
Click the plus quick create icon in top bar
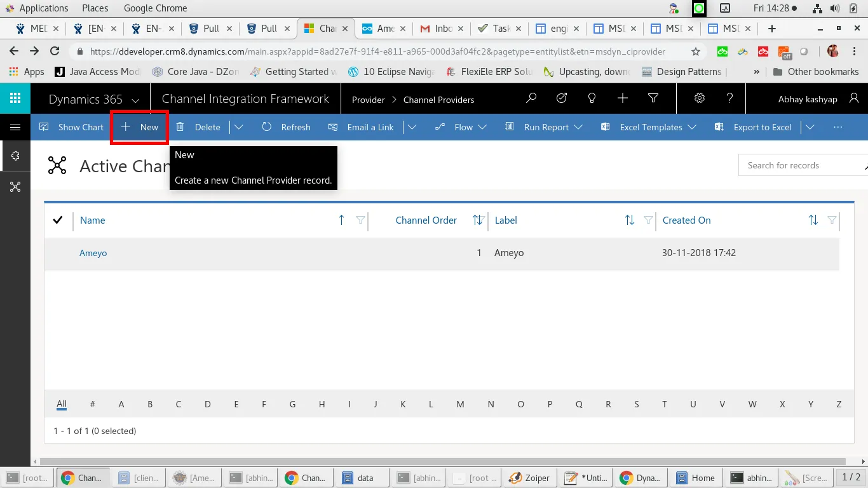[623, 98]
